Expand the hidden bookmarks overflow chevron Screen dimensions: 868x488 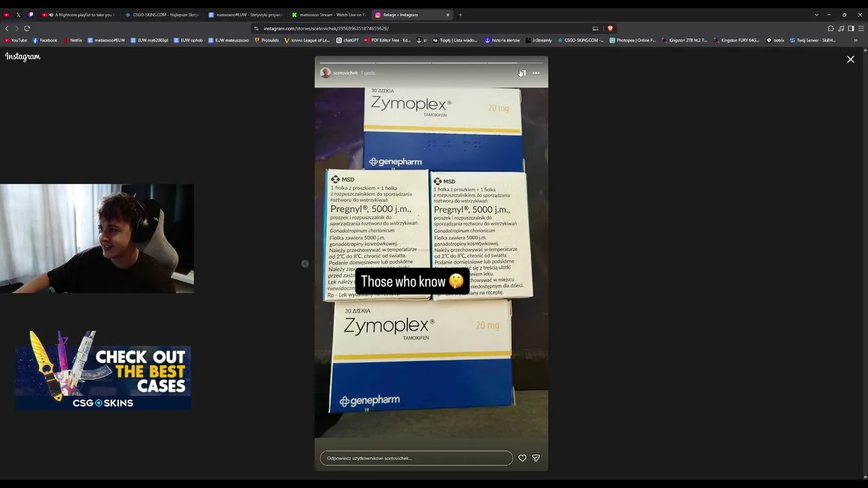coord(855,40)
